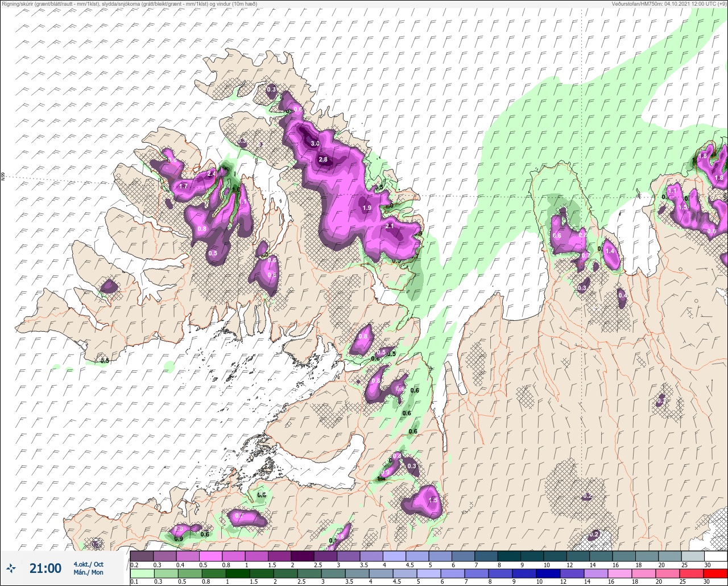Image resolution: width=728 pixels, height=586 pixels.
Task: Click the 2.1 snowfall value on the map
Action: coord(390,226)
